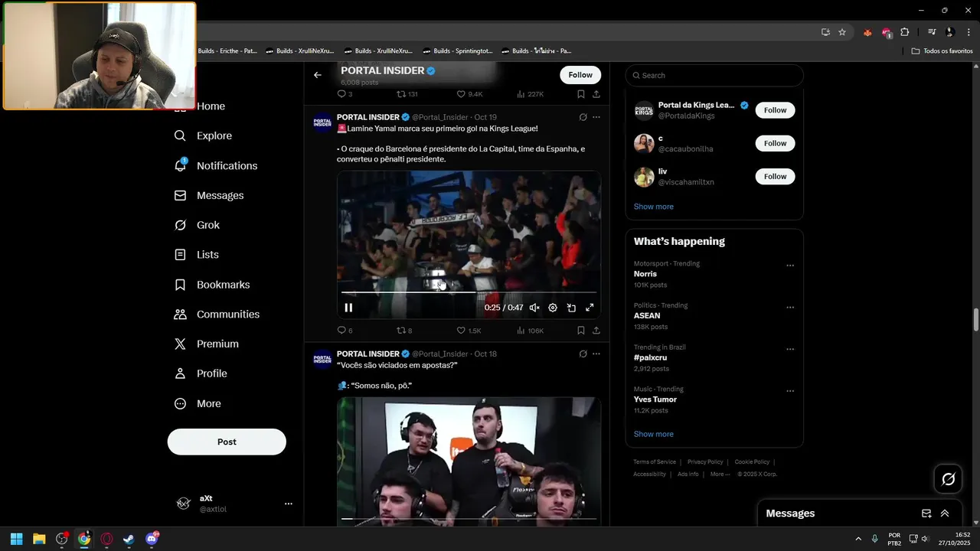Bookmark the Lamine Yamal post
This screenshot has height=551, width=980.
[x=581, y=331]
